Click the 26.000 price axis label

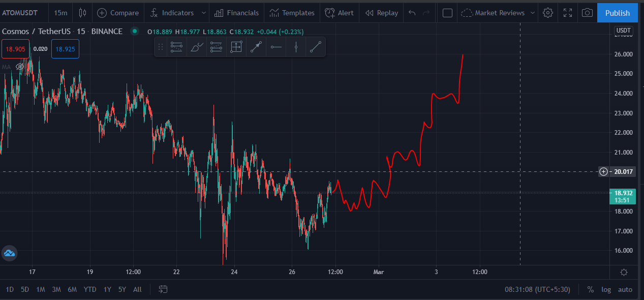[623, 54]
